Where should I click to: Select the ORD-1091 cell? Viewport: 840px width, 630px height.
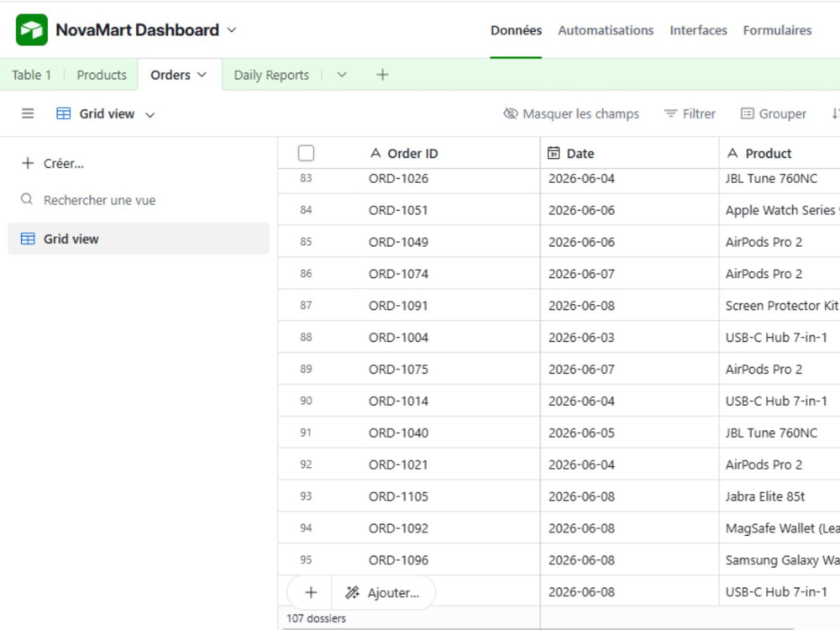(x=451, y=306)
